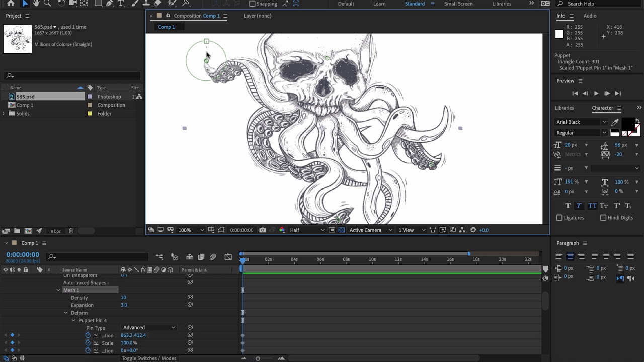Viewport: 644px width, 362px height.
Task: Play the composition preview
Action: (x=596, y=93)
